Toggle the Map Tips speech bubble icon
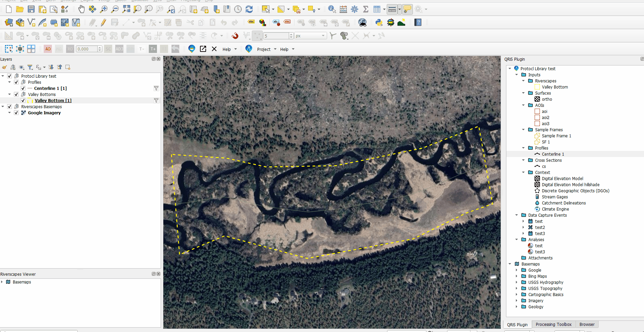644x332 pixels. coord(407,9)
